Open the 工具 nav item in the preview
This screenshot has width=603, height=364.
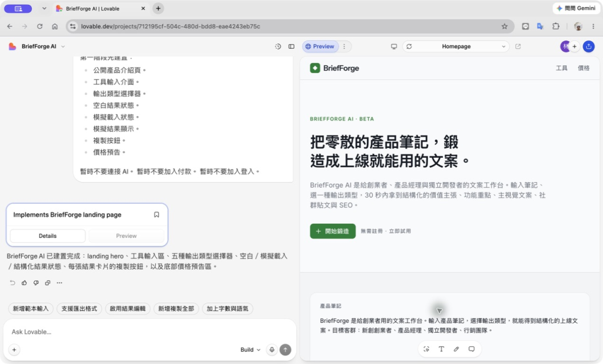[561, 68]
